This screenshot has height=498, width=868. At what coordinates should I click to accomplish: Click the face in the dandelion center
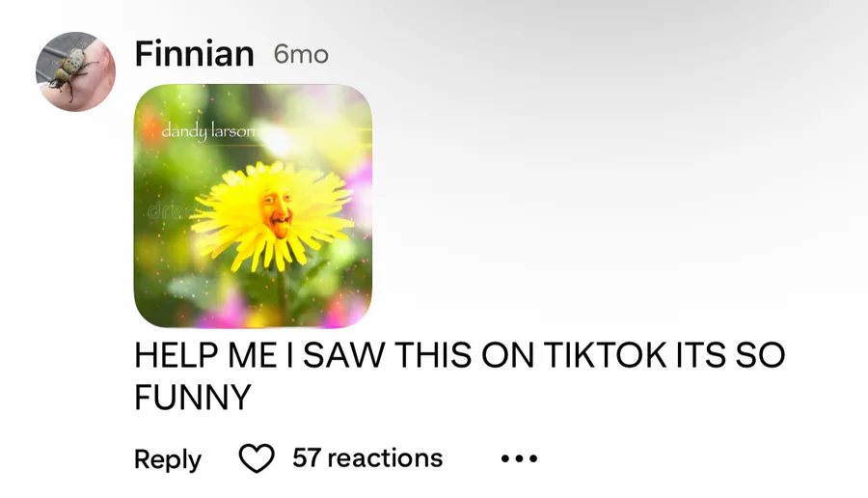276,212
